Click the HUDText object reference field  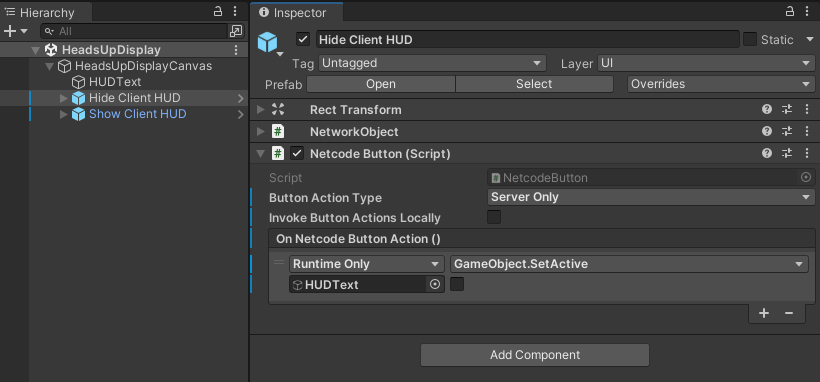coord(367,285)
